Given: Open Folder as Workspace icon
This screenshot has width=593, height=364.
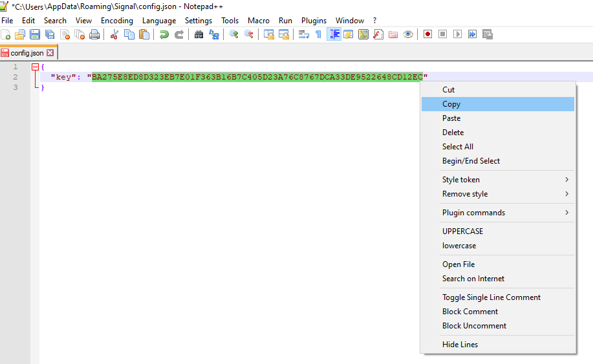Looking at the screenshot, I should [393, 34].
